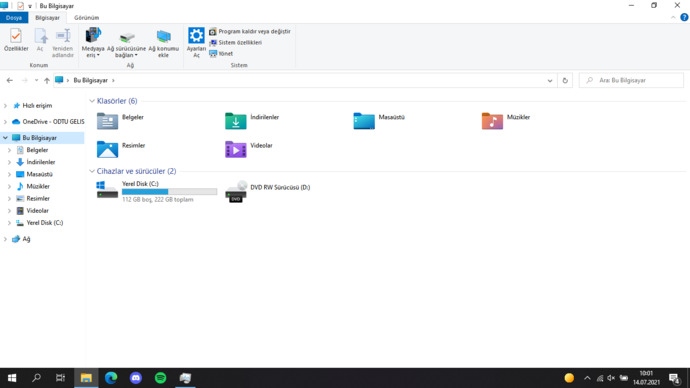Refresh the Bu Bilgisayar view
Viewport: 690px width, 388px height.
(x=565, y=81)
